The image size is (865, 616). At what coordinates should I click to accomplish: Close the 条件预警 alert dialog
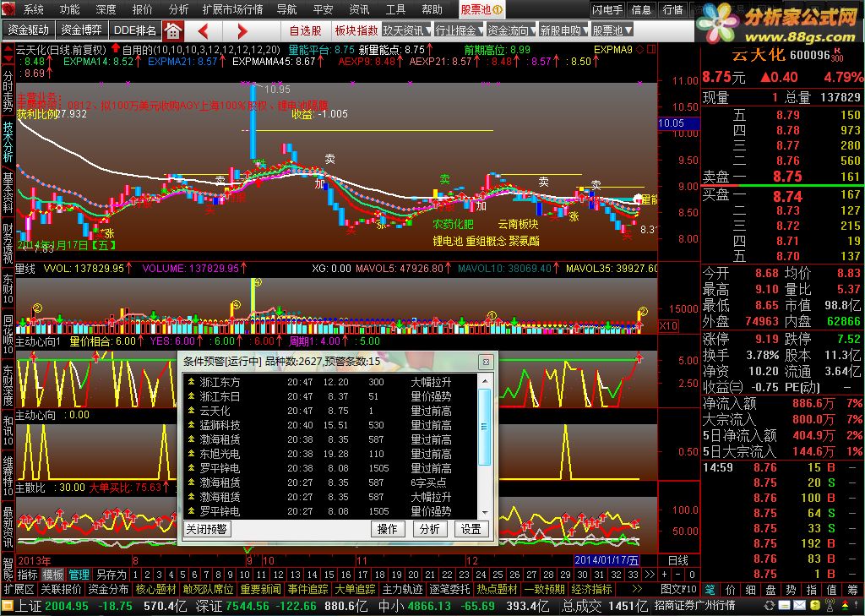[x=486, y=362]
